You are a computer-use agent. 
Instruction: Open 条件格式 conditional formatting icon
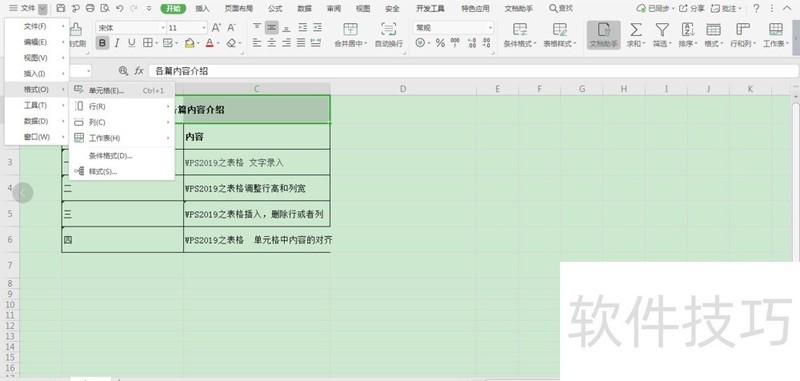(x=520, y=29)
